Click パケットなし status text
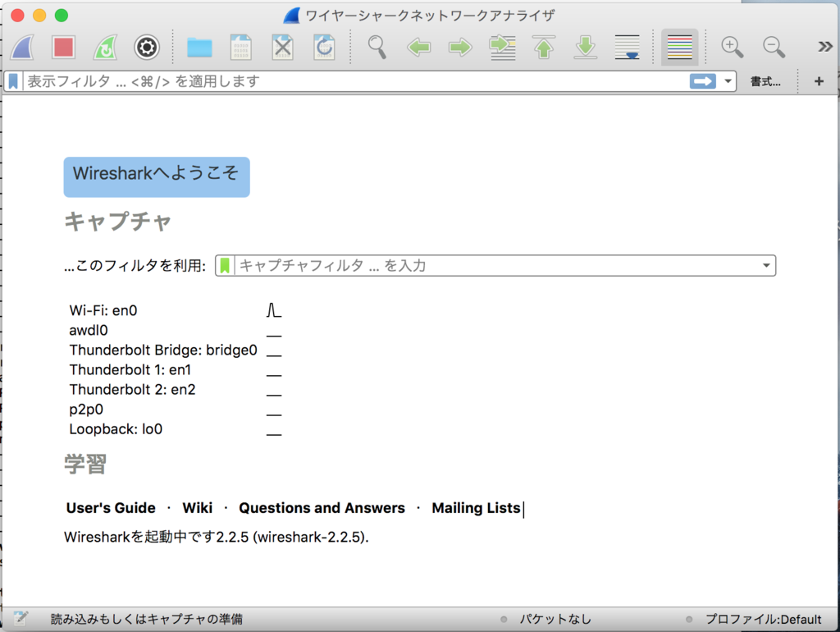This screenshot has width=840, height=632. tap(555, 619)
